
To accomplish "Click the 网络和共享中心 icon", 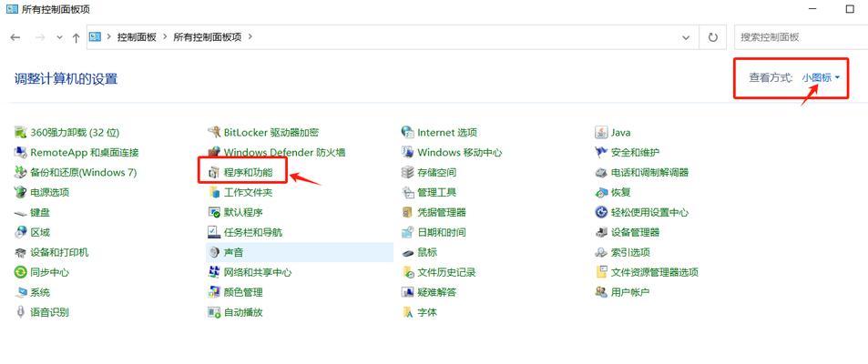I will click(x=214, y=272).
